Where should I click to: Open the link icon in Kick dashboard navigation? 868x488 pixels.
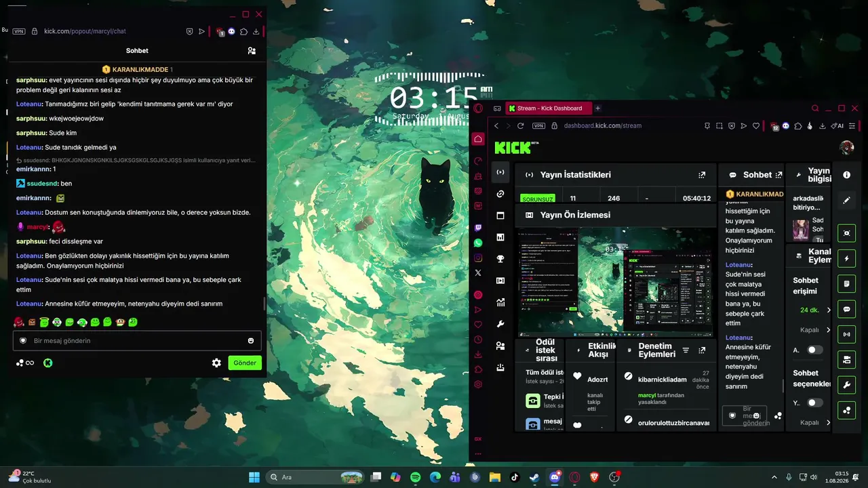[500, 194]
